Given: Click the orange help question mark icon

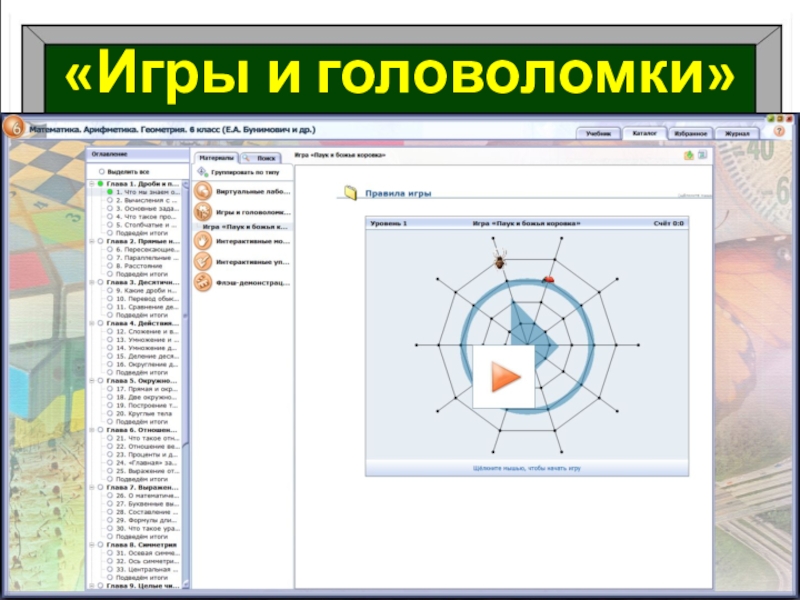Looking at the screenshot, I should pos(779,131).
